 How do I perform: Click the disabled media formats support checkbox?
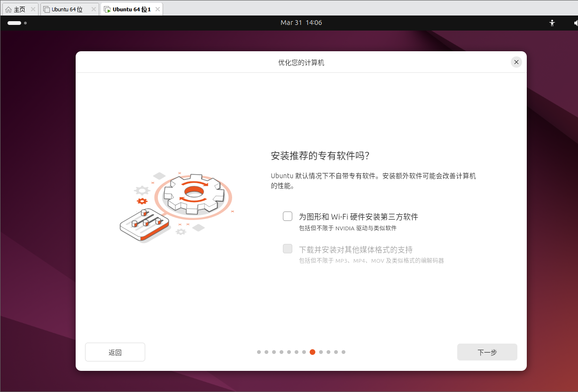pyautogui.click(x=288, y=249)
